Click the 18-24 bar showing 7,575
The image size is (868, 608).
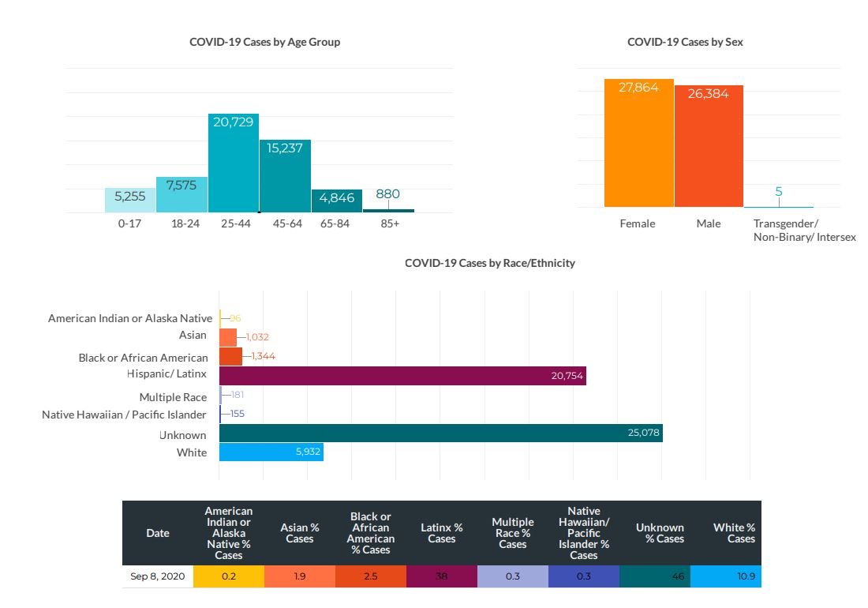pos(182,195)
